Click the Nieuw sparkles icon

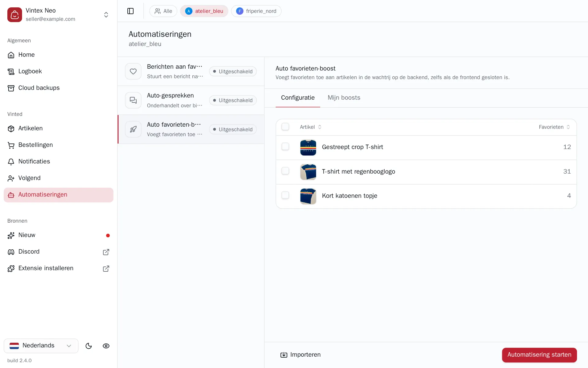[11, 236]
